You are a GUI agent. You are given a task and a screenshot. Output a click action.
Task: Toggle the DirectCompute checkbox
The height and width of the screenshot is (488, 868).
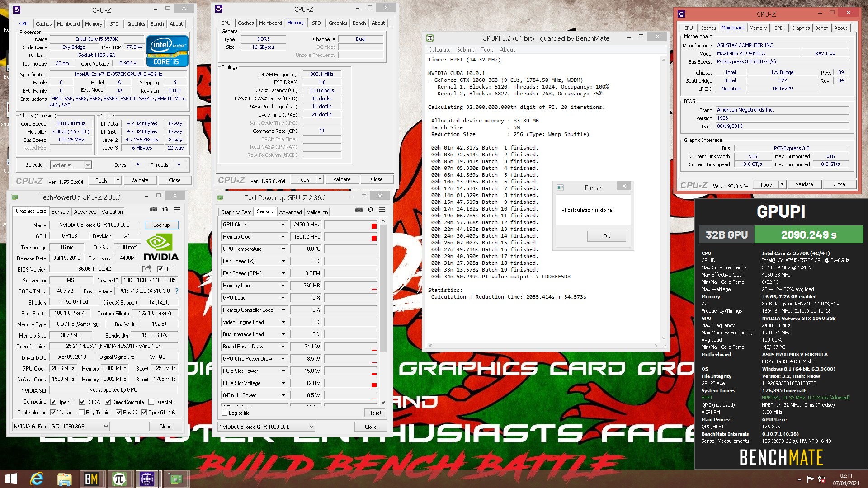[x=108, y=402]
